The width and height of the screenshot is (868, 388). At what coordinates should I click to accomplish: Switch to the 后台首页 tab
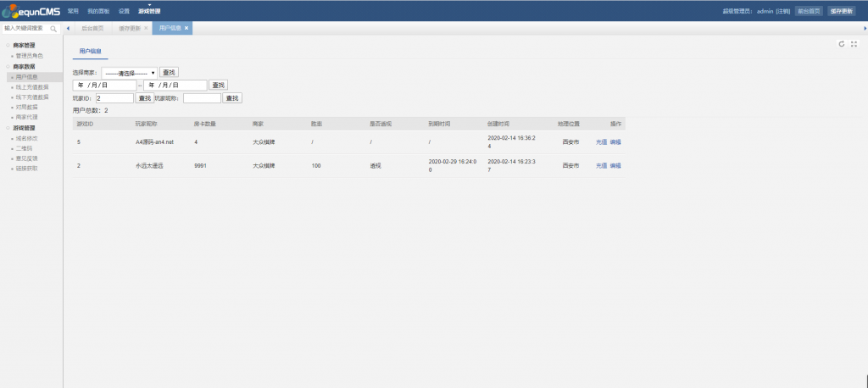pyautogui.click(x=92, y=28)
